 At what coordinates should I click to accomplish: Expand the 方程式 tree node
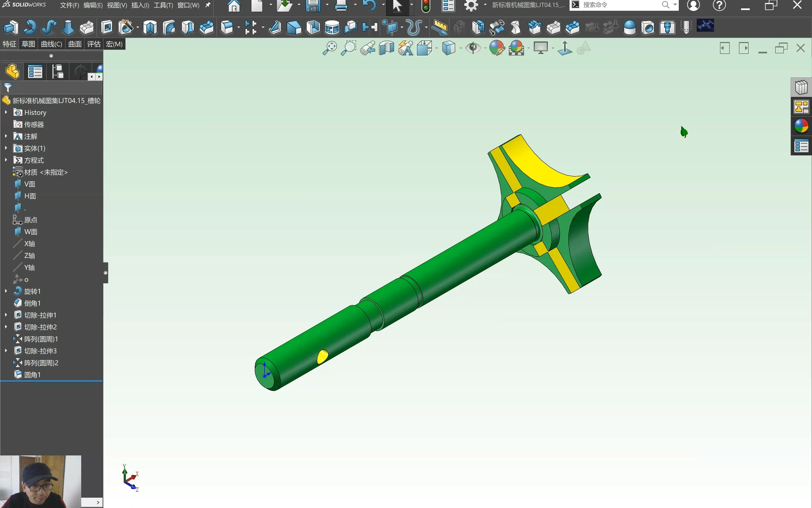[x=6, y=160]
